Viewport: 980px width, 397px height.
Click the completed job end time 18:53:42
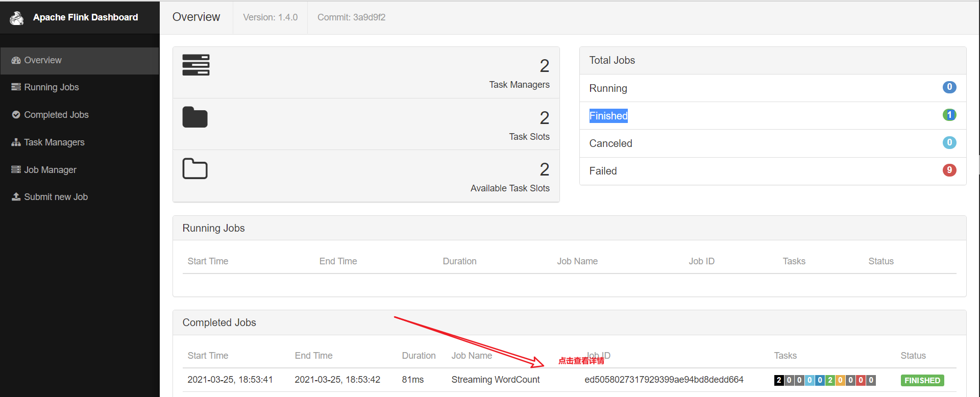point(337,380)
